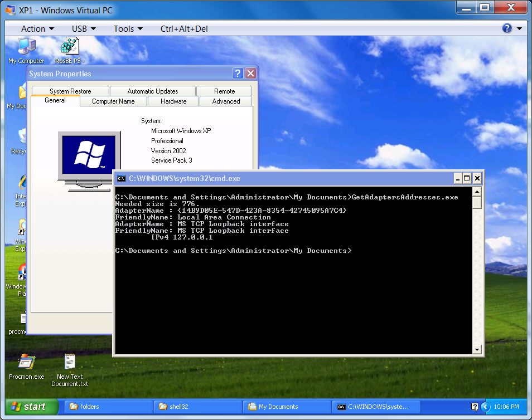
Task: Click the XP Start button
Action: pyautogui.click(x=32, y=407)
